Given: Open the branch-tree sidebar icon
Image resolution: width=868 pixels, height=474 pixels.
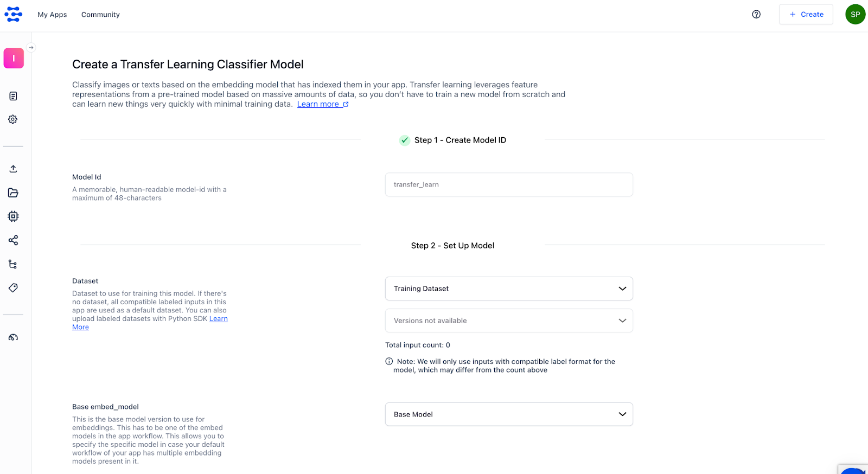Looking at the screenshot, I should [14, 264].
